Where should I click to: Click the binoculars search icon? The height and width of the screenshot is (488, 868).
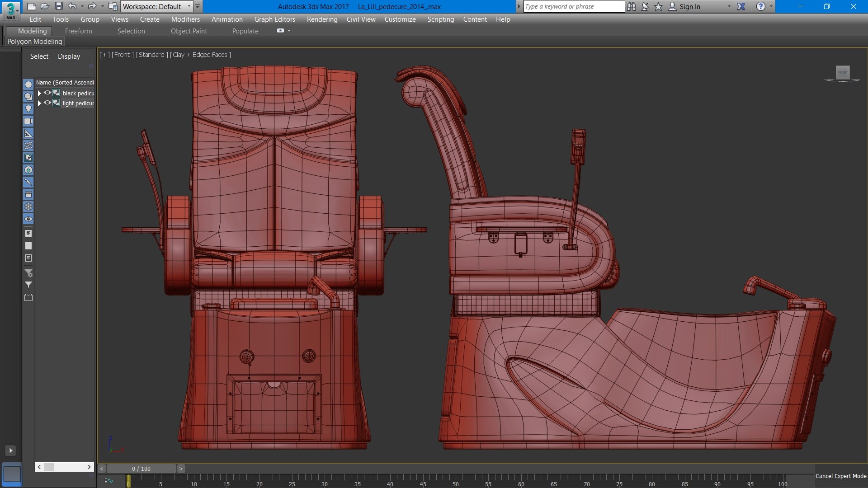click(x=632, y=6)
